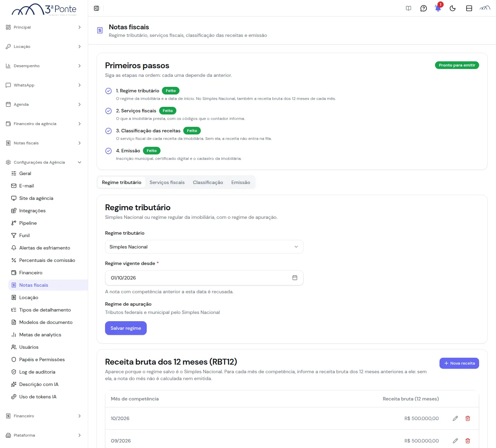
Task: Edit the 10/2026 revenue row
Action: 455,418
